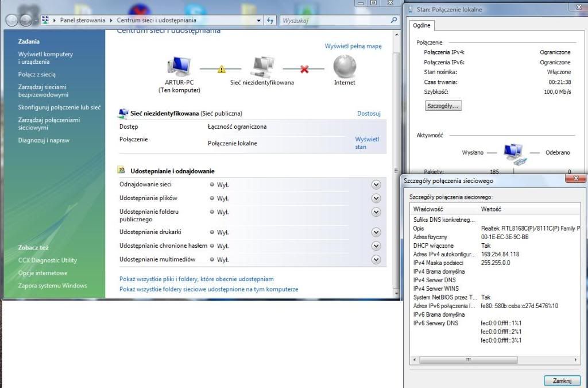The width and height of the screenshot is (588, 388).
Task: Expand Udostępnianie drukarki settings
Action: pyautogui.click(x=376, y=232)
